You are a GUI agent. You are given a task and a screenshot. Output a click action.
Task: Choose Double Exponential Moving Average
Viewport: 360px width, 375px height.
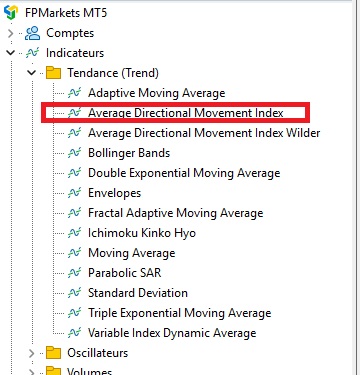184,173
